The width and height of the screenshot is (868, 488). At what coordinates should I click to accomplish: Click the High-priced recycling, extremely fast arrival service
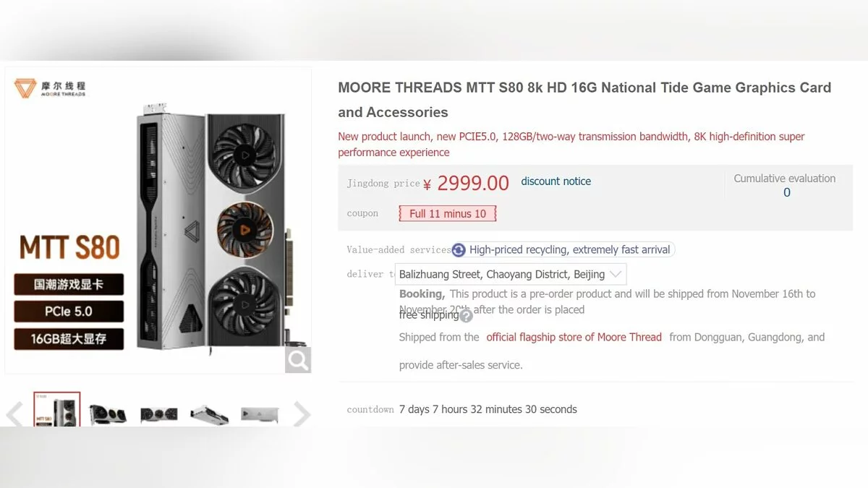click(569, 250)
